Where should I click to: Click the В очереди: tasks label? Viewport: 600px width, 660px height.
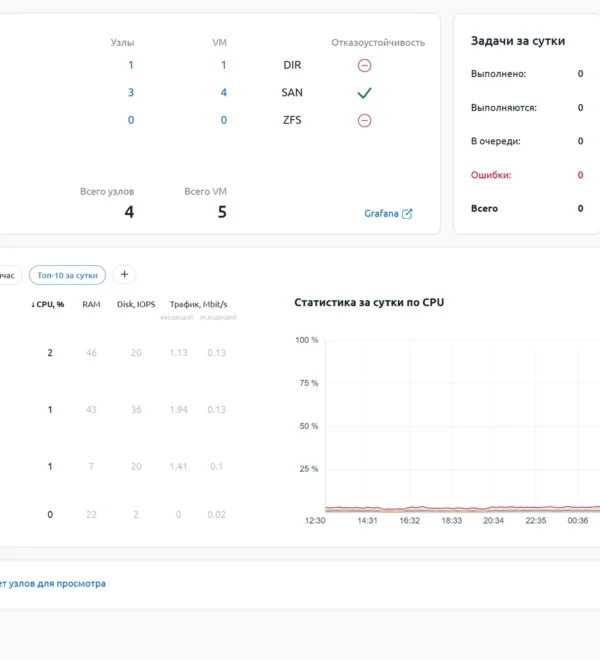(x=496, y=141)
